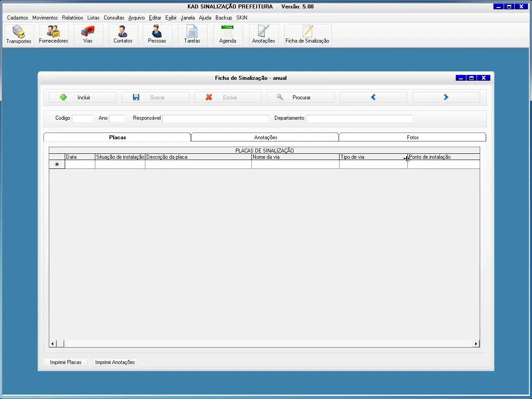Open the SKIN menu
The image size is (532, 399).
(242, 18)
